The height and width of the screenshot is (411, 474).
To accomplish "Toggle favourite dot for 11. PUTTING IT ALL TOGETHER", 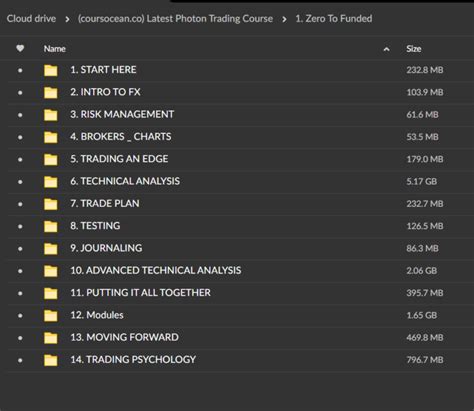I will click(20, 293).
